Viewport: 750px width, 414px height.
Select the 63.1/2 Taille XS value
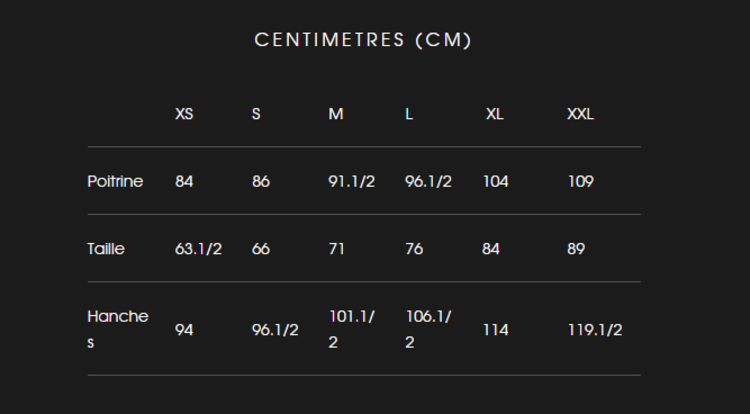pos(198,248)
